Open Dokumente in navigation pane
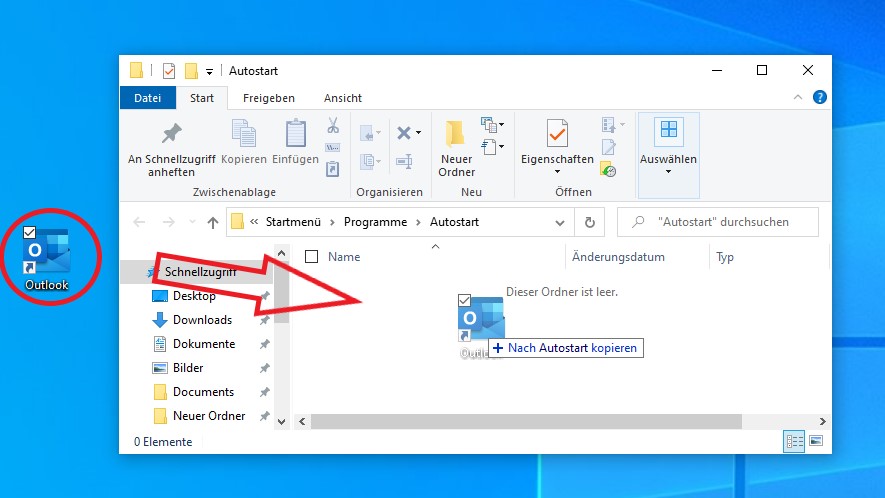The width and height of the screenshot is (885, 498). tap(204, 344)
